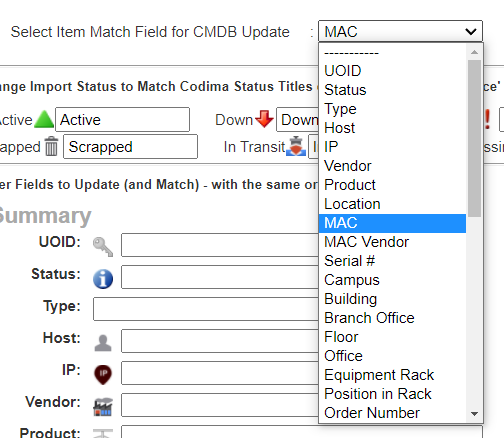Click the Scrapped trash can icon

coord(51,146)
